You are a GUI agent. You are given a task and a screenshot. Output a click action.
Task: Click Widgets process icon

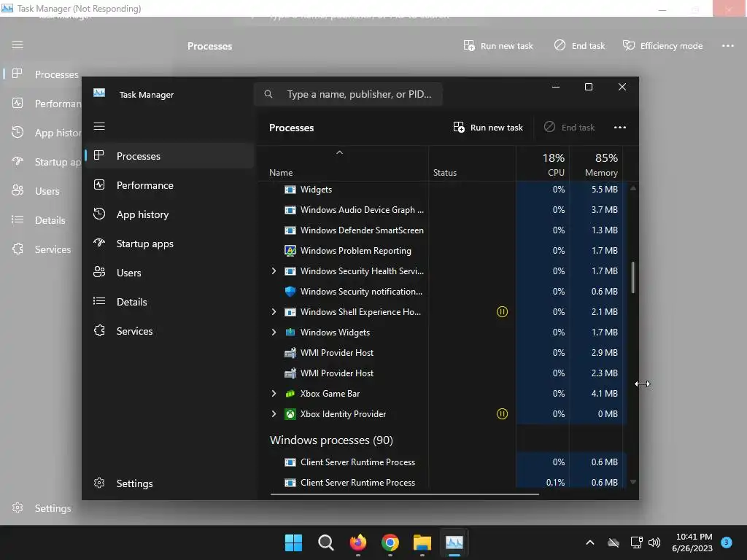[x=290, y=190]
